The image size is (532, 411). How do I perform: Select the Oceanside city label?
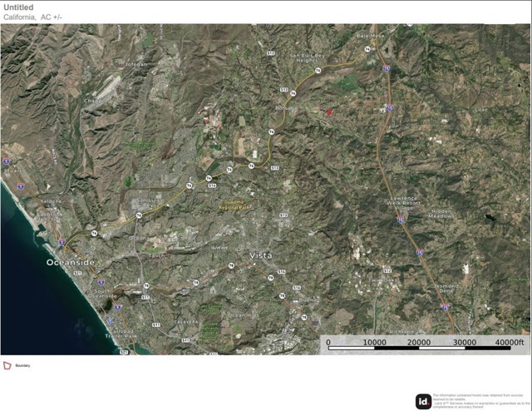71,263
